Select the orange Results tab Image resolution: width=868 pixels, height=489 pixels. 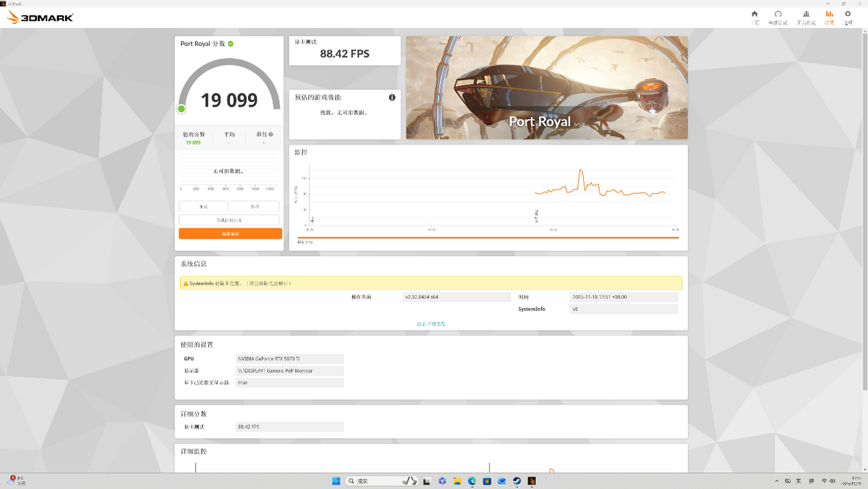tap(829, 17)
